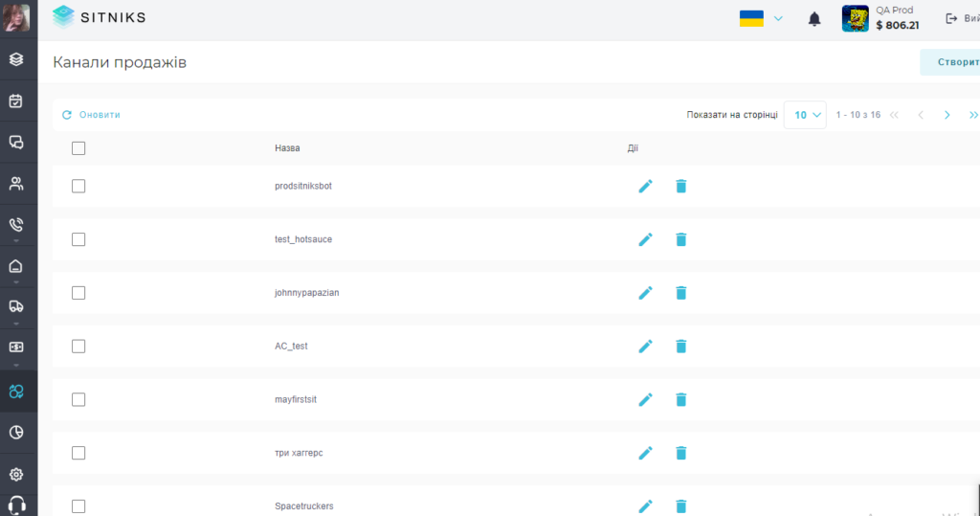This screenshot has width=980, height=516.
Task: Open the finance money sidebar icon
Action: [x=16, y=348]
